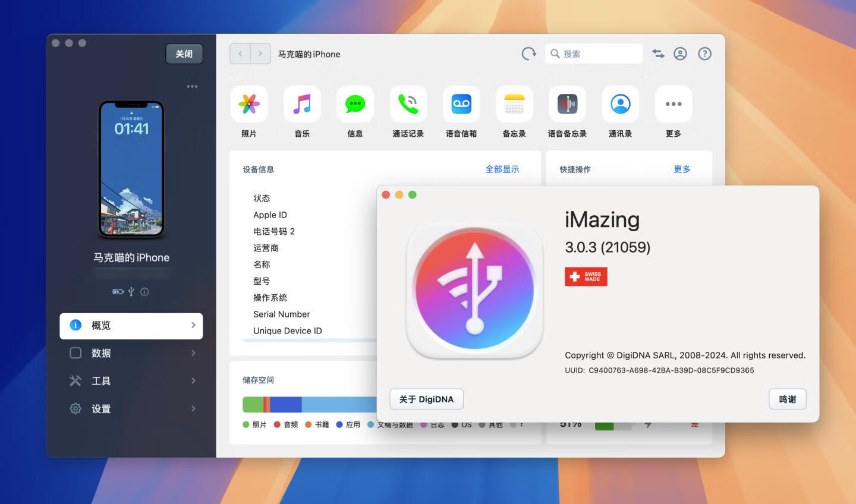Open the account profile icon
Image resolution: width=856 pixels, height=504 pixels.
coord(680,53)
